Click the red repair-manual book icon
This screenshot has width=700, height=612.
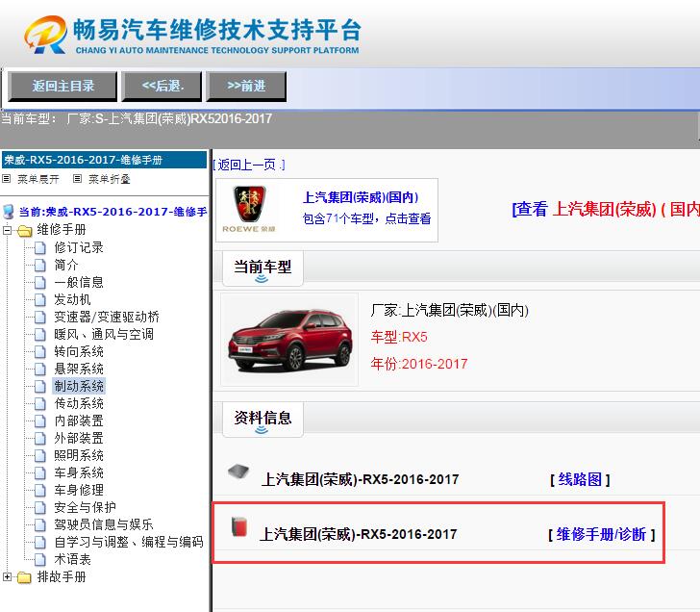239,526
